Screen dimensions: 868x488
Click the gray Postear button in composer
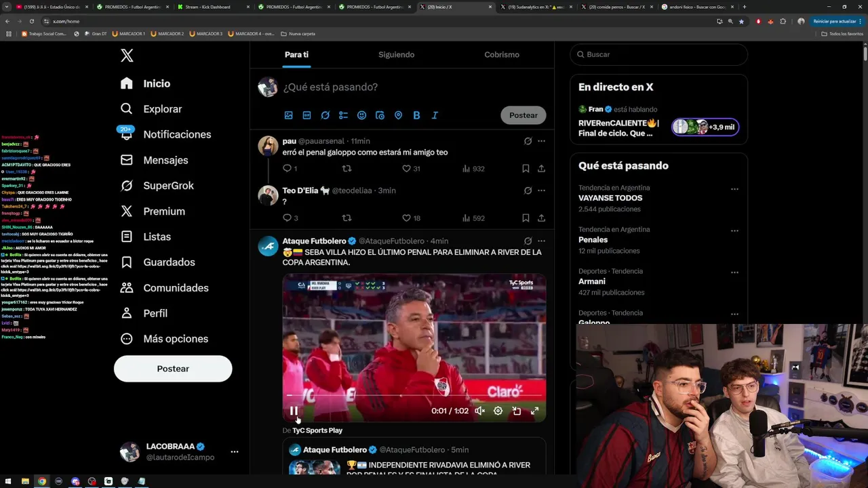pyautogui.click(x=524, y=115)
